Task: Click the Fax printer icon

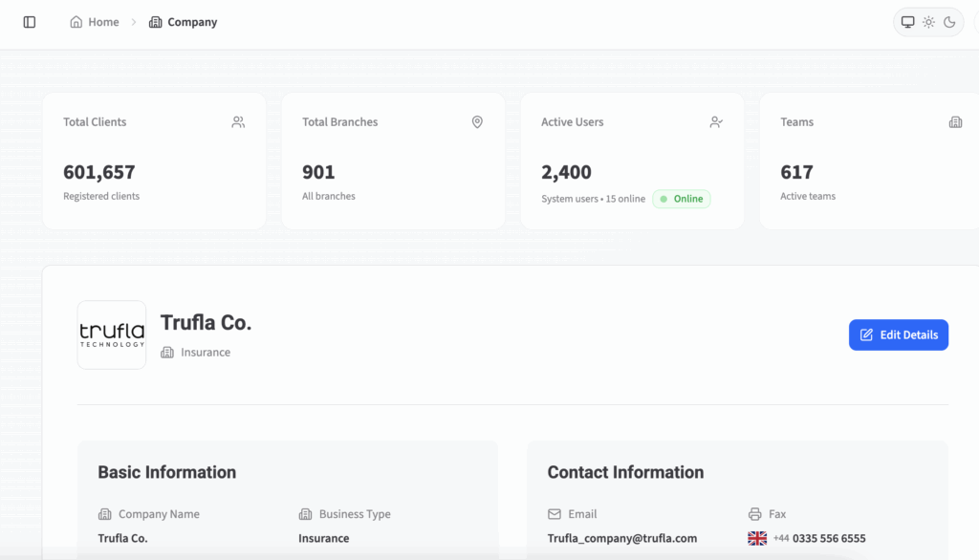Action: point(755,514)
